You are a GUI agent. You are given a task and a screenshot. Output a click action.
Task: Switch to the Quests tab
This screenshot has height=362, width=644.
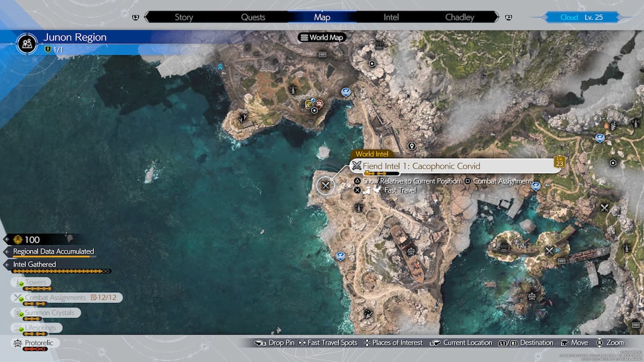253,17
